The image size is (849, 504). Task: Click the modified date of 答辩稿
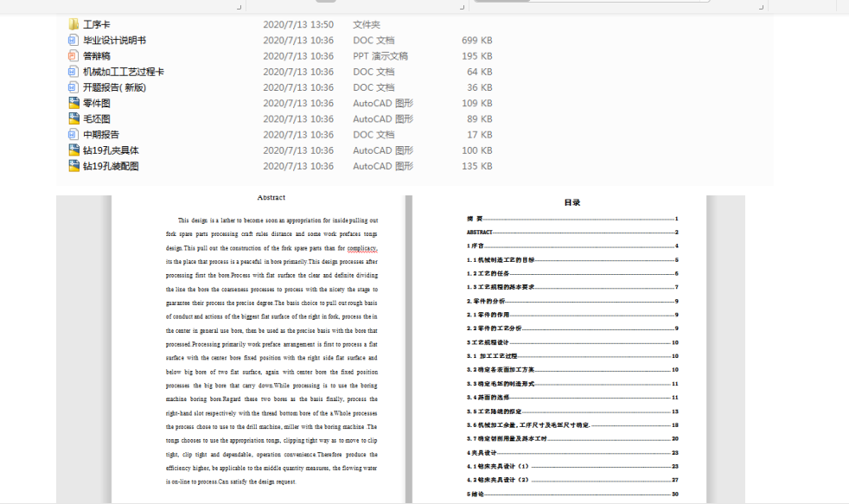click(298, 55)
